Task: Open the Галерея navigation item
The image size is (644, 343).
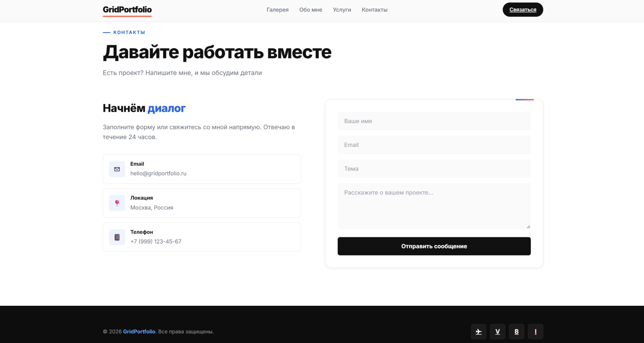Action: pyautogui.click(x=277, y=10)
